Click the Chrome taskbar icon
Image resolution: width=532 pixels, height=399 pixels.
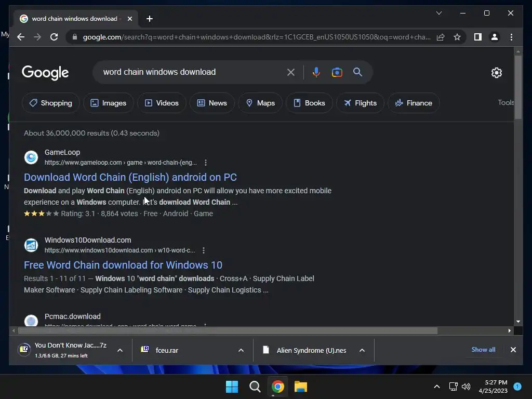278,387
